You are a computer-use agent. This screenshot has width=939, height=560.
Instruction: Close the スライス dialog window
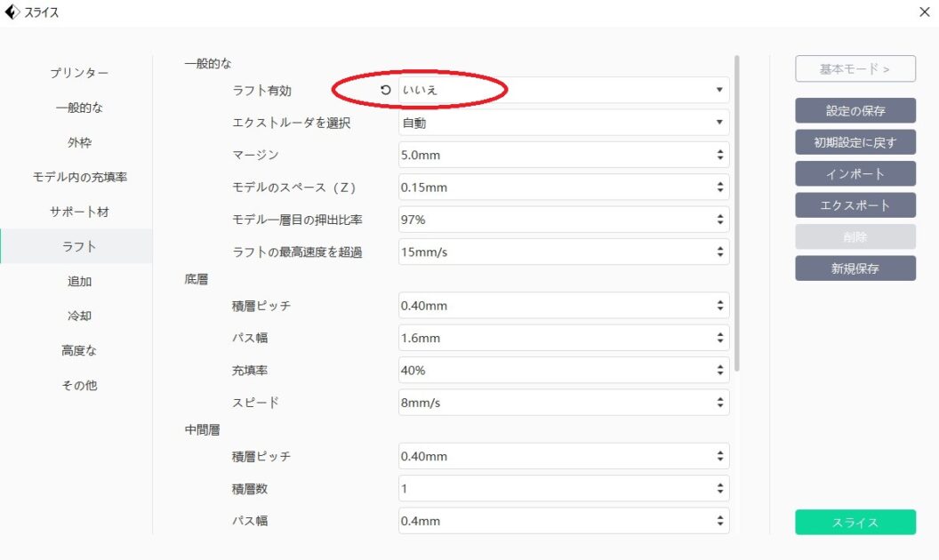click(924, 12)
